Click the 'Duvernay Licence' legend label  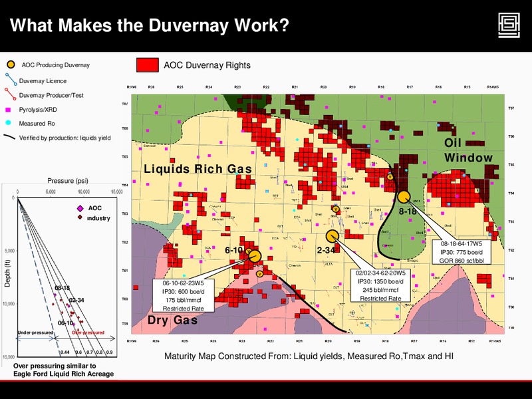(x=43, y=80)
